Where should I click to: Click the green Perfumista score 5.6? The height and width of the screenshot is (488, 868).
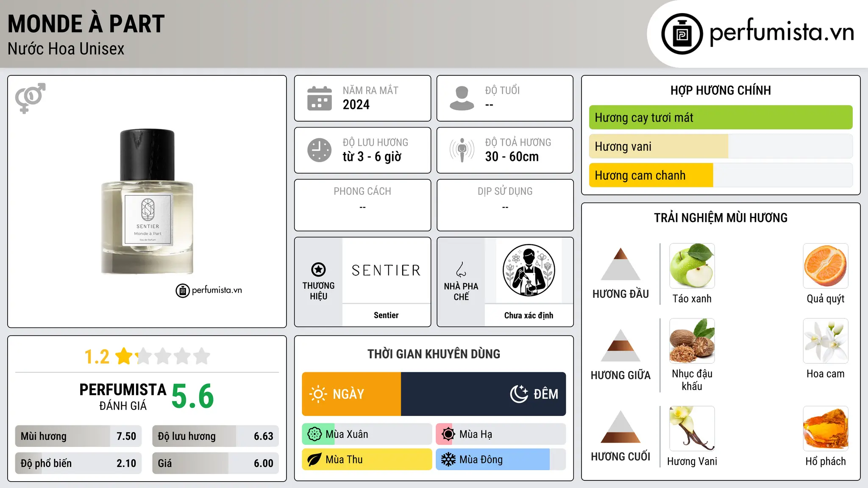coord(192,396)
